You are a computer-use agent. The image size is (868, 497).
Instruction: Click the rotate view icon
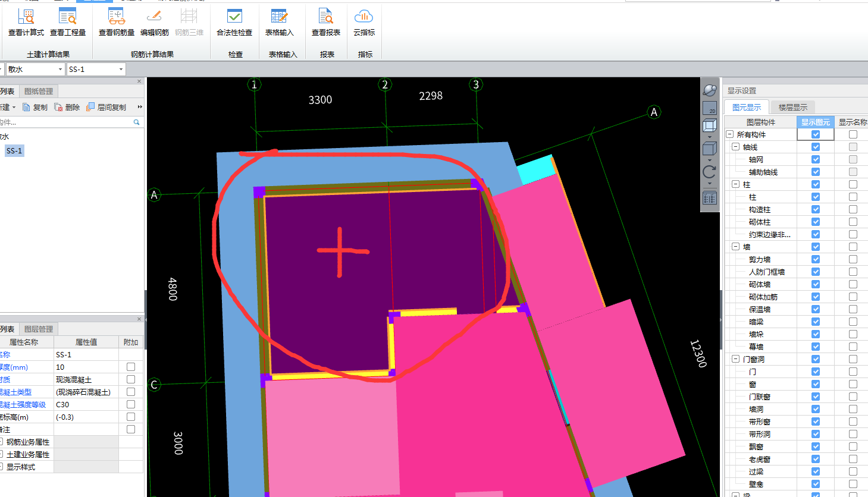pos(710,172)
